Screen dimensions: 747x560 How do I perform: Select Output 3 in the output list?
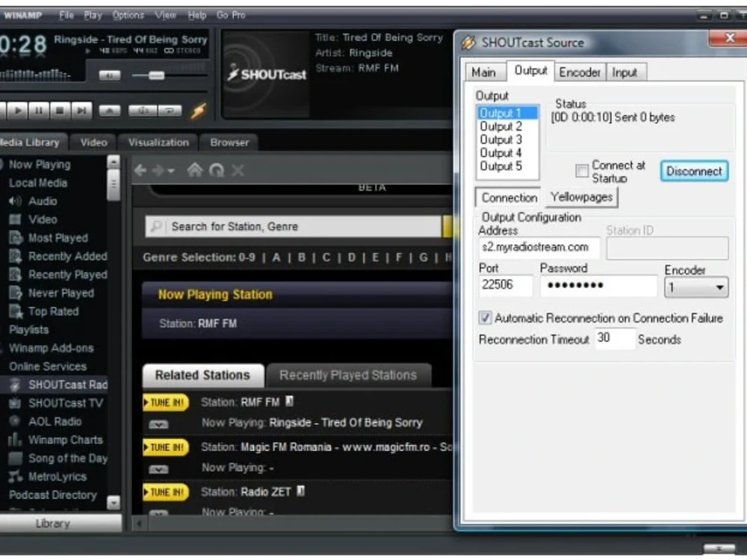500,140
